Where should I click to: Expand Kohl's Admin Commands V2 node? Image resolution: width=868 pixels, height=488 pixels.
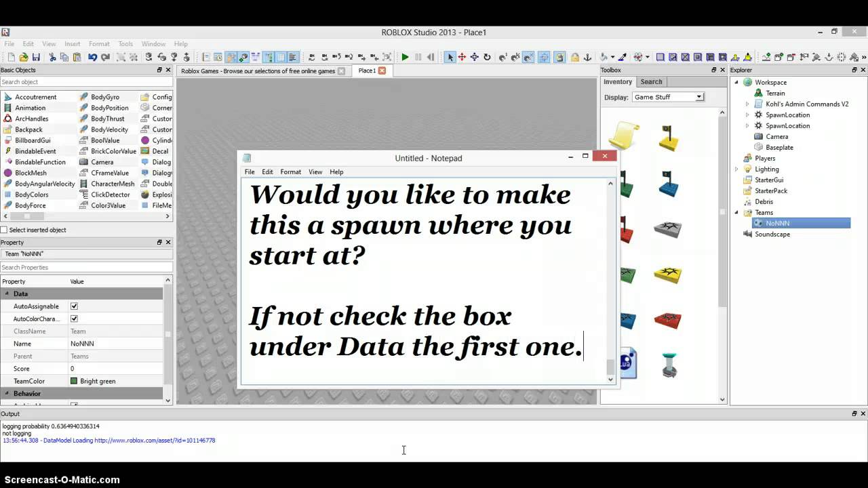pyautogui.click(x=747, y=104)
